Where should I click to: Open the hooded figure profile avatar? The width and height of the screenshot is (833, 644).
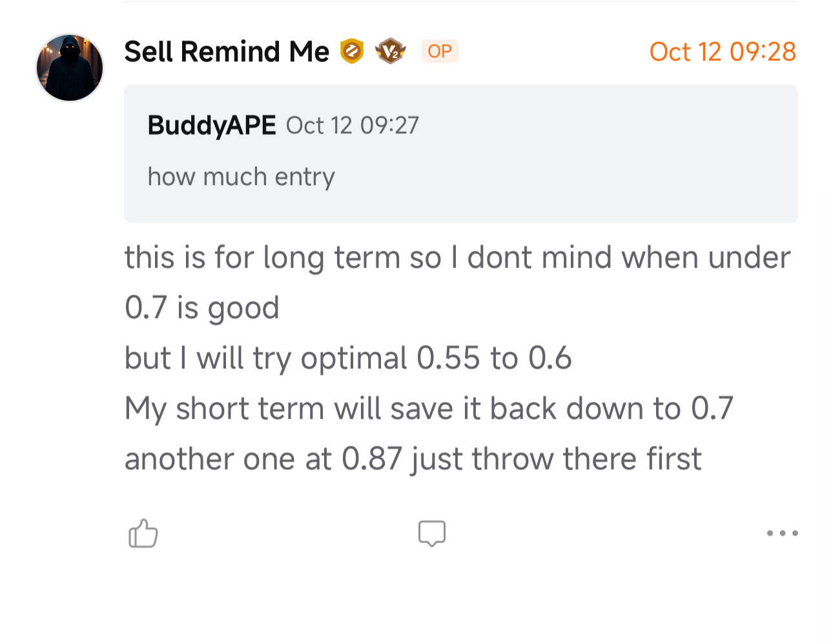[70, 68]
